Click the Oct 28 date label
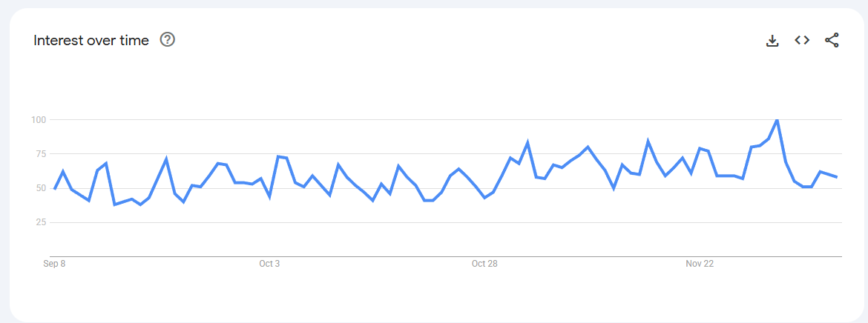Viewport: 868px width, 323px height. pos(484,264)
